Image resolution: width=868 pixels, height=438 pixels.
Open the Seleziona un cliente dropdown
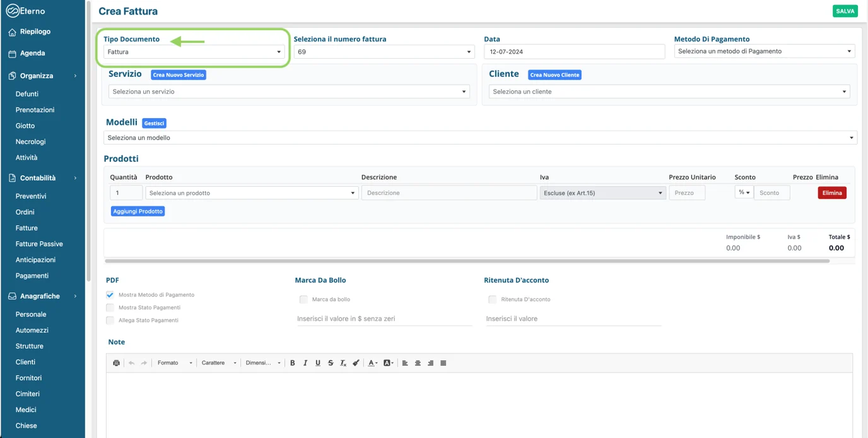pyautogui.click(x=669, y=92)
